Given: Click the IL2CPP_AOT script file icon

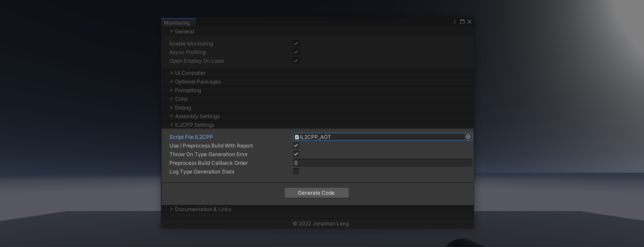Looking at the screenshot, I should (x=296, y=137).
